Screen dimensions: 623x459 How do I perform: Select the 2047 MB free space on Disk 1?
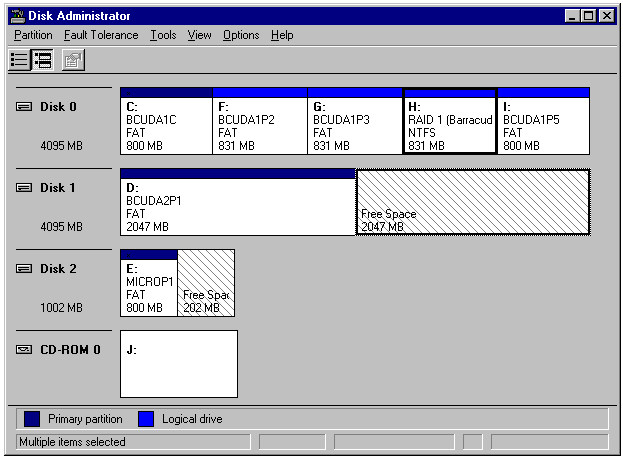click(472, 206)
